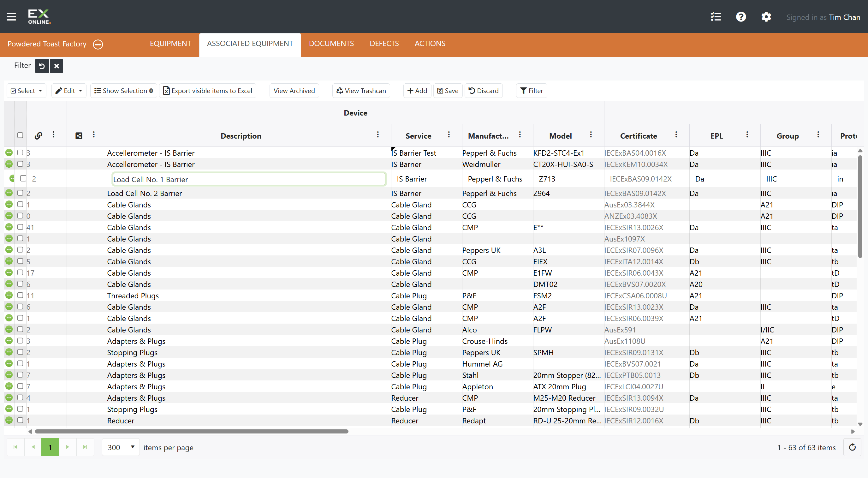Switch to the ACTIONS tab
This screenshot has width=868, height=478.
tap(430, 44)
